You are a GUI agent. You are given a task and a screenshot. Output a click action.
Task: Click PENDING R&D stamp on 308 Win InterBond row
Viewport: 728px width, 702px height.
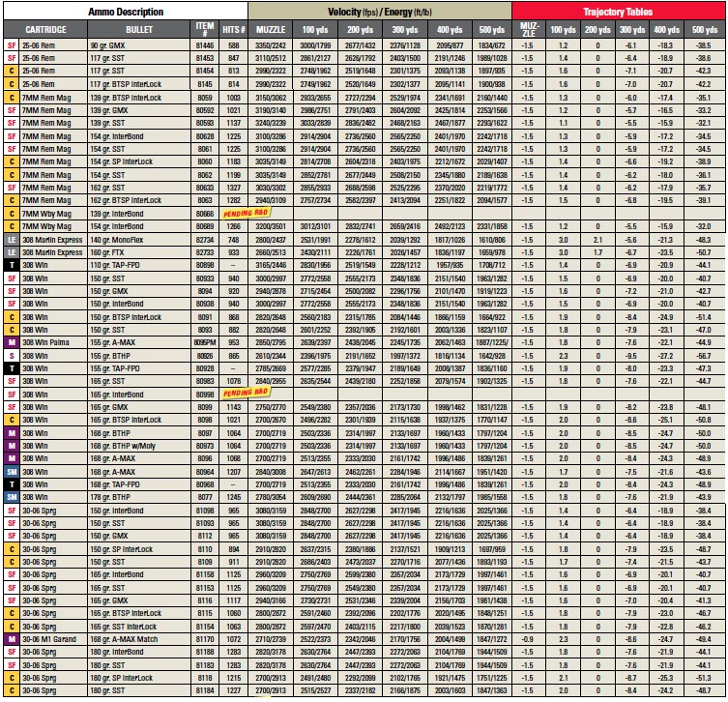[x=247, y=393]
